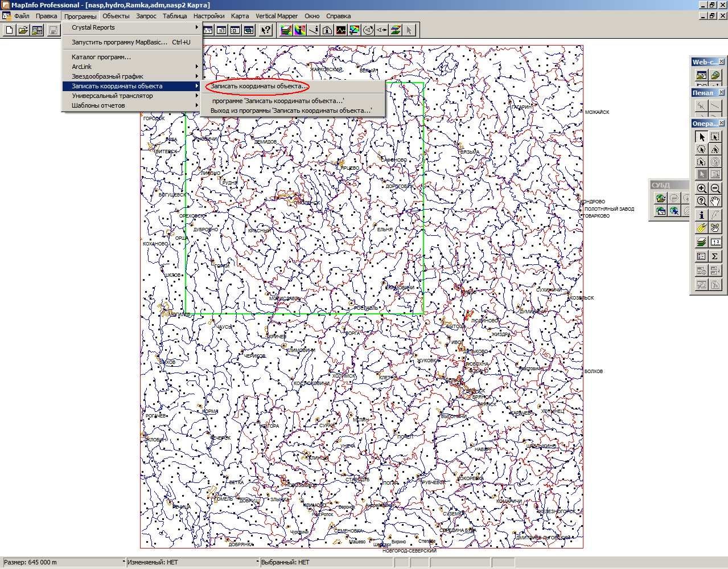
Task: Expand Шаблоны отчетов submenu arrow
Action: click(x=197, y=105)
